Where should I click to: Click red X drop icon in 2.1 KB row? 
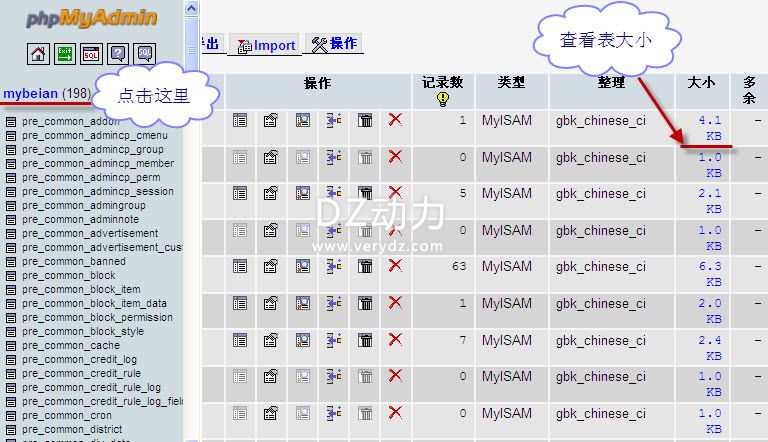395,193
